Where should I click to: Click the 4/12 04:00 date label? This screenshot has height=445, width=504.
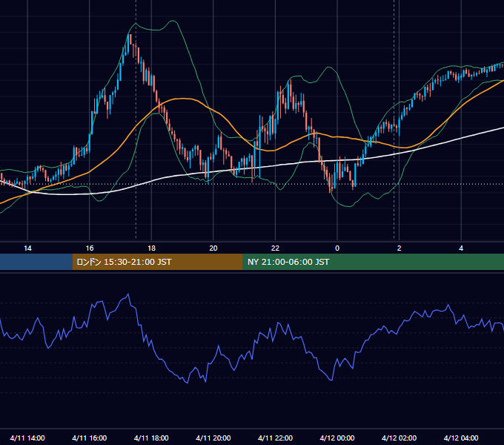(x=461, y=438)
